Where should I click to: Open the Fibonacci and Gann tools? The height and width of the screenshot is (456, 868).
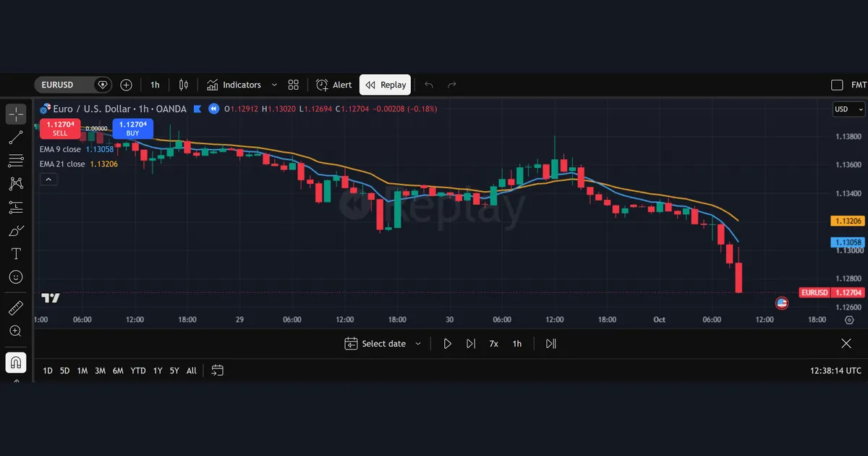coord(16,161)
